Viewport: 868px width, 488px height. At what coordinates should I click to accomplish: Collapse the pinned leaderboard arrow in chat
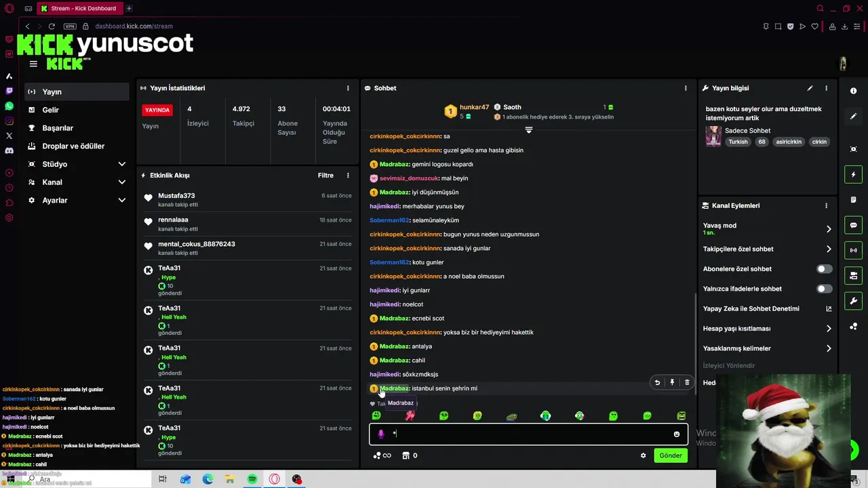tap(529, 129)
